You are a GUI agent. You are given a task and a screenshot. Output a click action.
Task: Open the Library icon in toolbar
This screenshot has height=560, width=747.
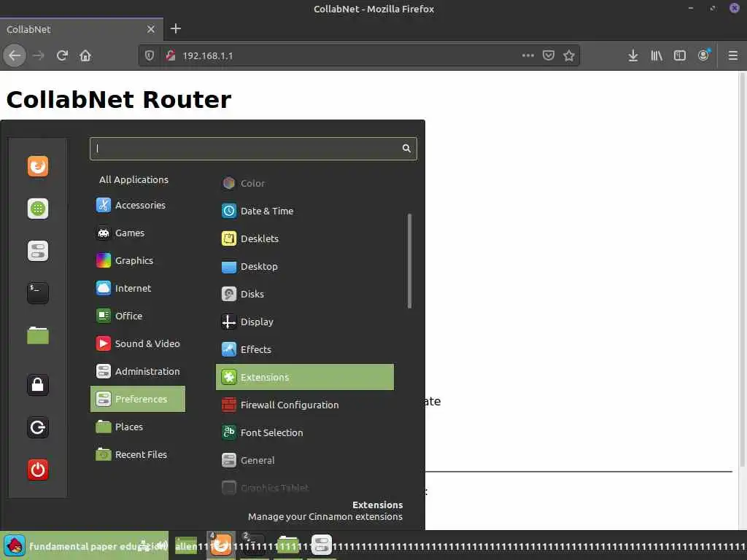pos(657,55)
